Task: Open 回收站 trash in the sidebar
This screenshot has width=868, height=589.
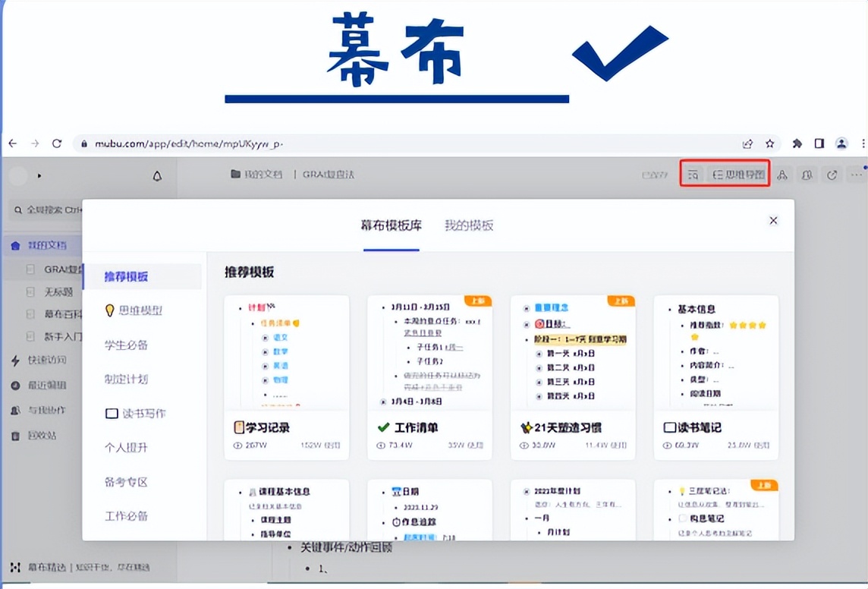Action: click(34, 436)
